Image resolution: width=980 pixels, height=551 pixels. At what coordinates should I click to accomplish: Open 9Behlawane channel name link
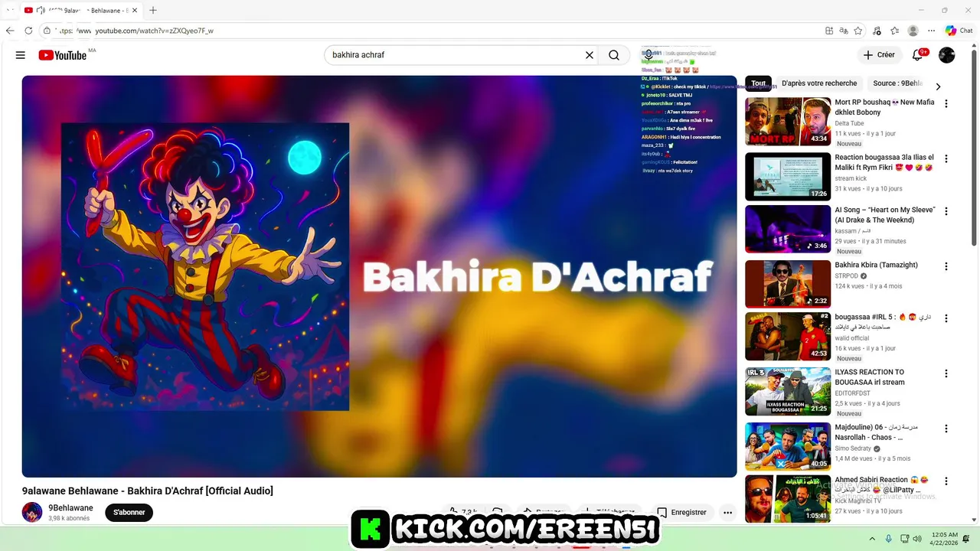tap(70, 508)
